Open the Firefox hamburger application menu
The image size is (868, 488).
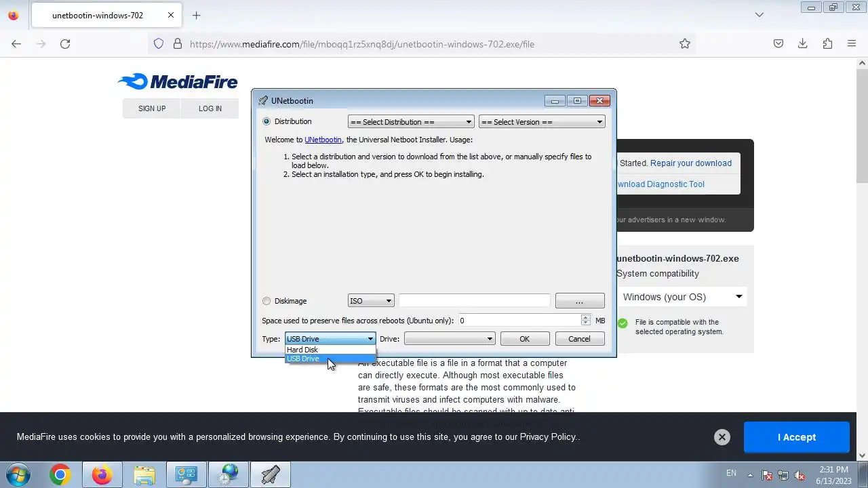[852, 44]
